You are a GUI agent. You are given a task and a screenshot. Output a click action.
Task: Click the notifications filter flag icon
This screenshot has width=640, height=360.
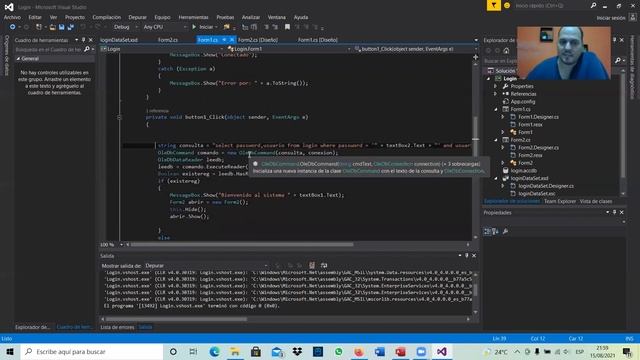493,5
